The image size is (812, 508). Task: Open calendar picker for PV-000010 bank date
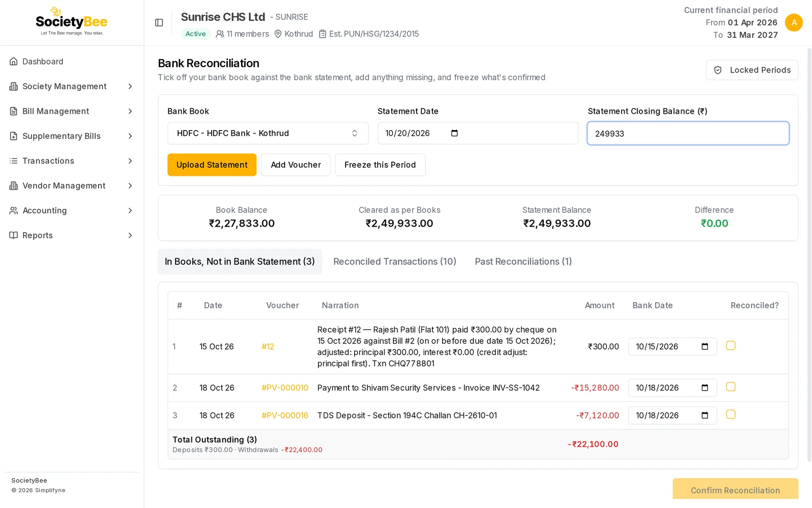click(704, 388)
